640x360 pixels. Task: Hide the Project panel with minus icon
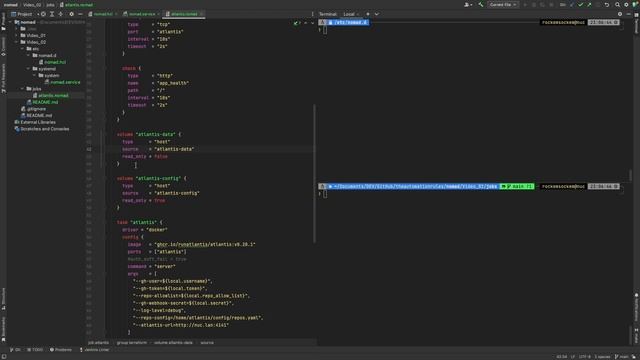click(80, 14)
